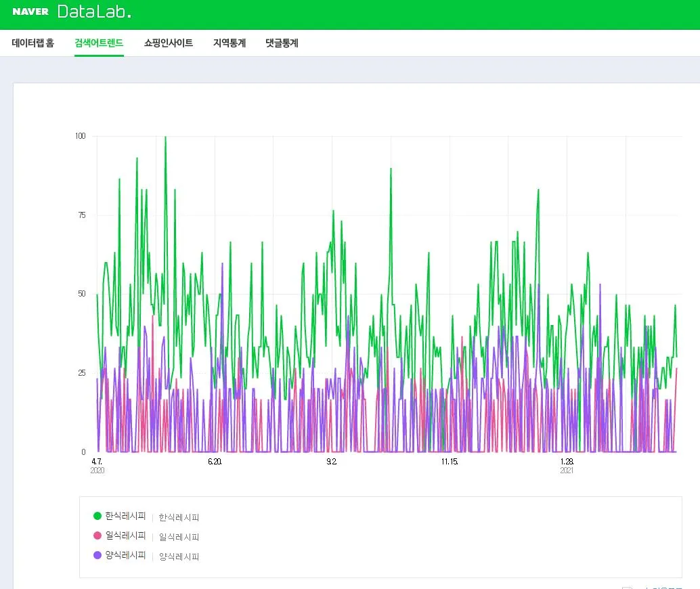Click the NAVER logo
Image resolution: width=700 pixels, height=589 pixels.
coord(30,12)
